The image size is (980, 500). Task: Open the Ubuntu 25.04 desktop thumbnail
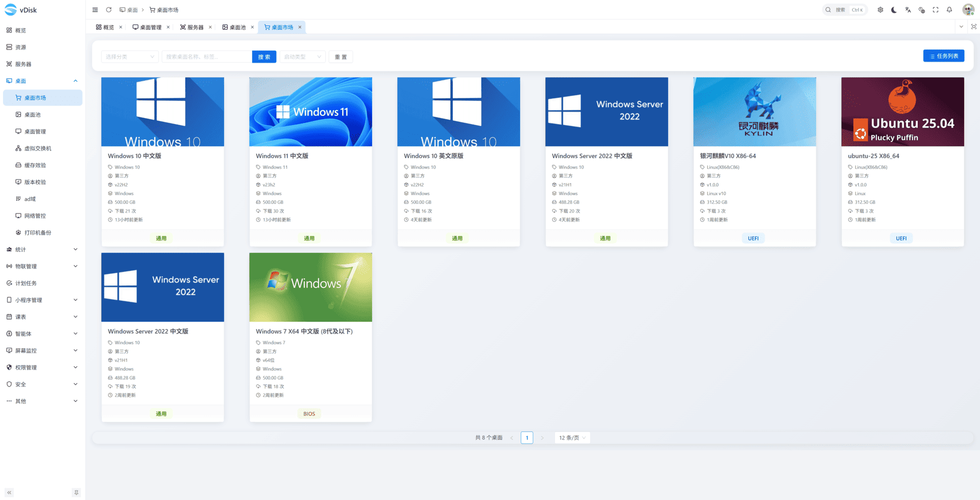[902, 112]
